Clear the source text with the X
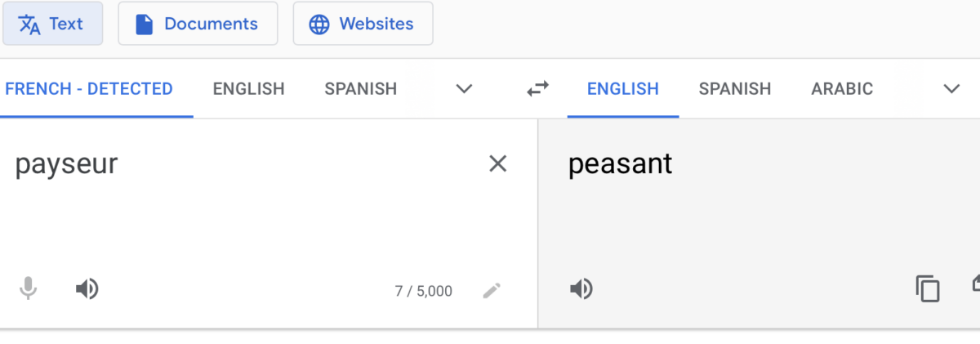Viewport: 980px width, 344px height. pos(497,163)
